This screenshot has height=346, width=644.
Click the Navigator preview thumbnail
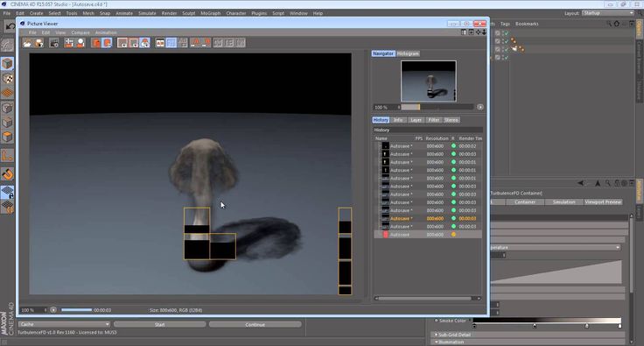click(x=429, y=81)
